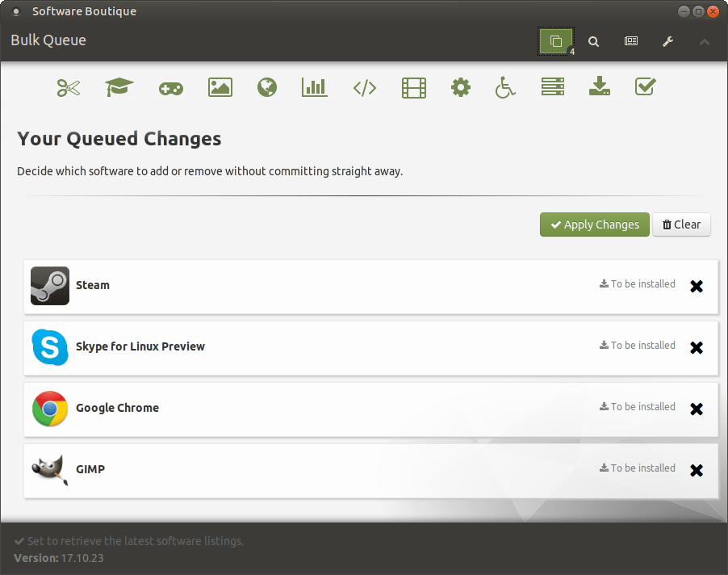Open the More Software category (download icon)

pyautogui.click(x=600, y=86)
